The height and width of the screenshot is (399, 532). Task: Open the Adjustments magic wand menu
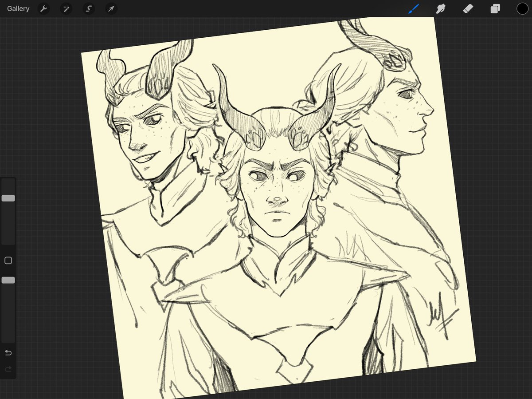coord(66,8)
